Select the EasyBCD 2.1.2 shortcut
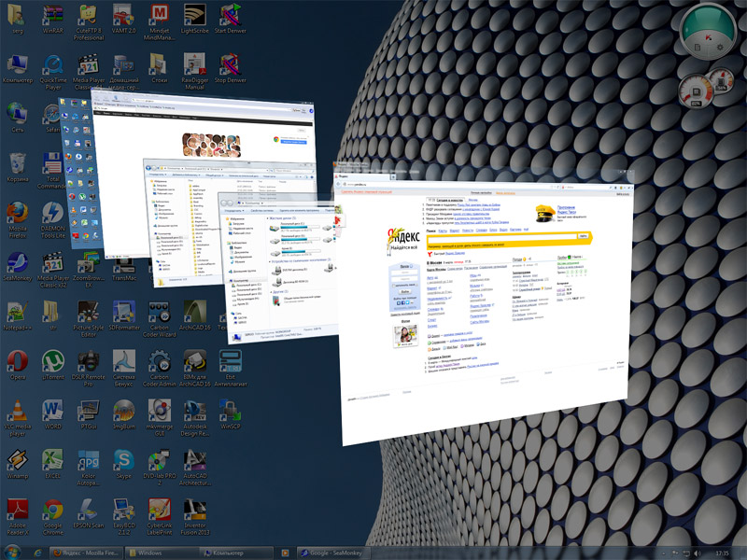The width and height of the screenshot is (747, 560). (124, 517)
